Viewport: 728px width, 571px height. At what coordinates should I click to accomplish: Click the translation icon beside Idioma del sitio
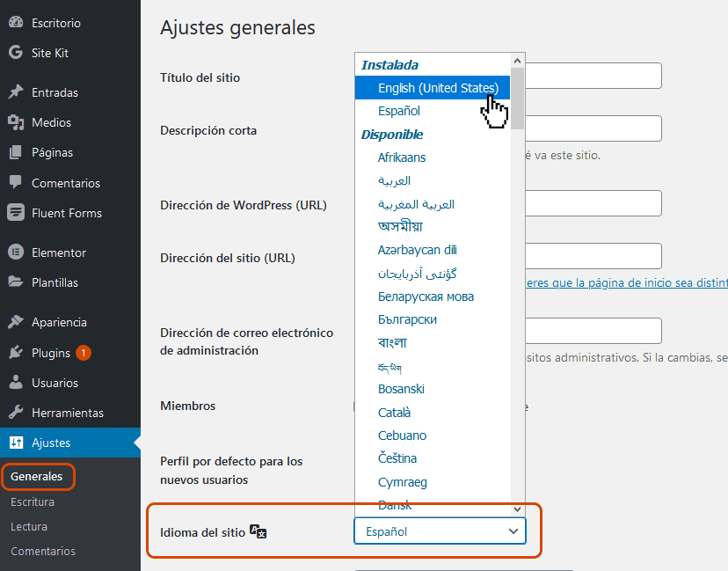point(258,531)
